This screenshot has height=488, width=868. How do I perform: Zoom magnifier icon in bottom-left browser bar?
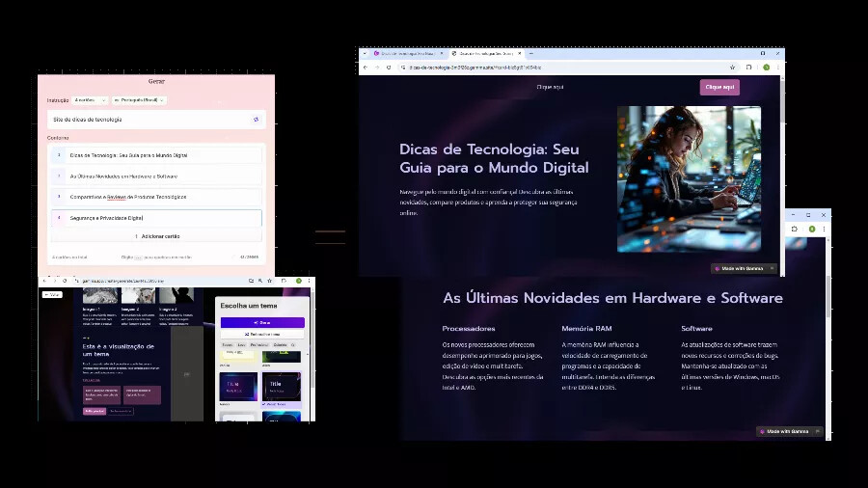click(260, 281)
